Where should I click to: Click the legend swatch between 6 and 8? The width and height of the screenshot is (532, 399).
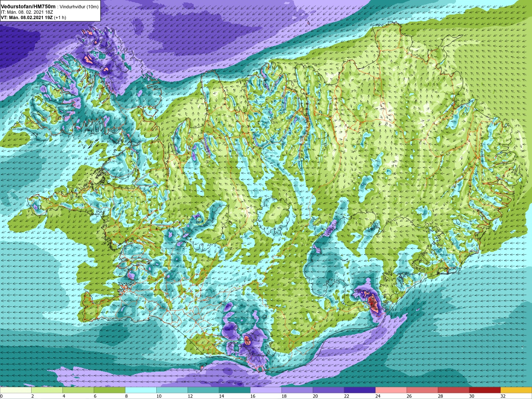tap(109, 390)
